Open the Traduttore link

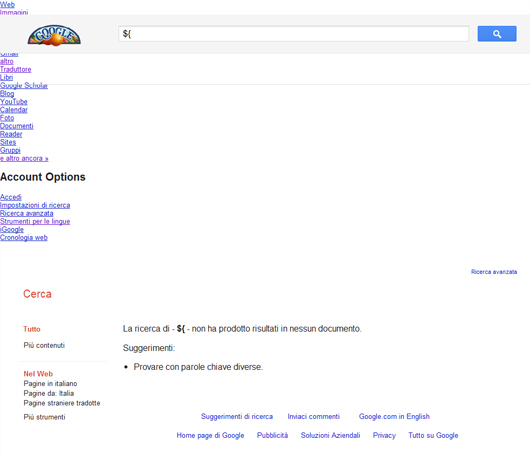(16, 70)
